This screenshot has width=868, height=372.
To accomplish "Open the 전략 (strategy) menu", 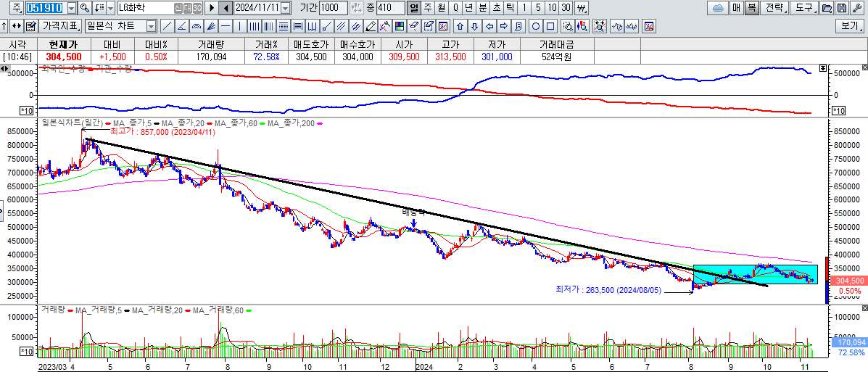I will pyautogui.click(x=774, y=8).
